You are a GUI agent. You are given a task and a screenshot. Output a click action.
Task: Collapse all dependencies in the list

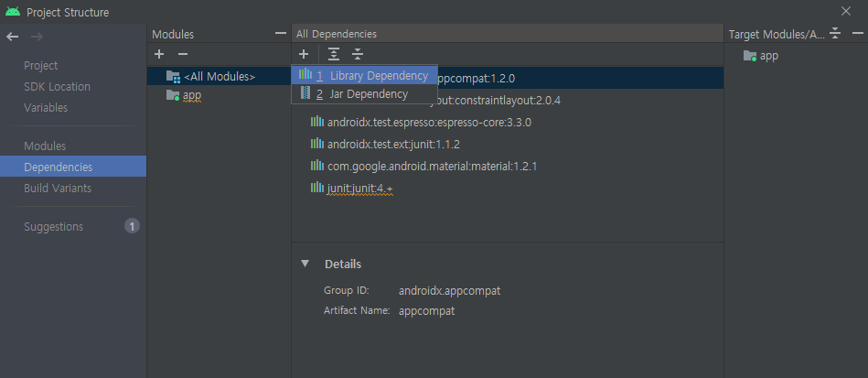point(358,54)
